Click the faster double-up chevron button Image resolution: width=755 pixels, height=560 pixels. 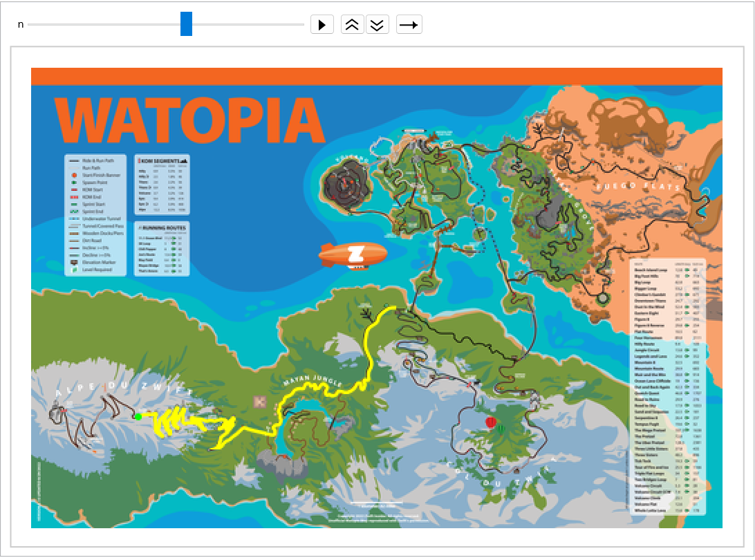pos(353,25)
